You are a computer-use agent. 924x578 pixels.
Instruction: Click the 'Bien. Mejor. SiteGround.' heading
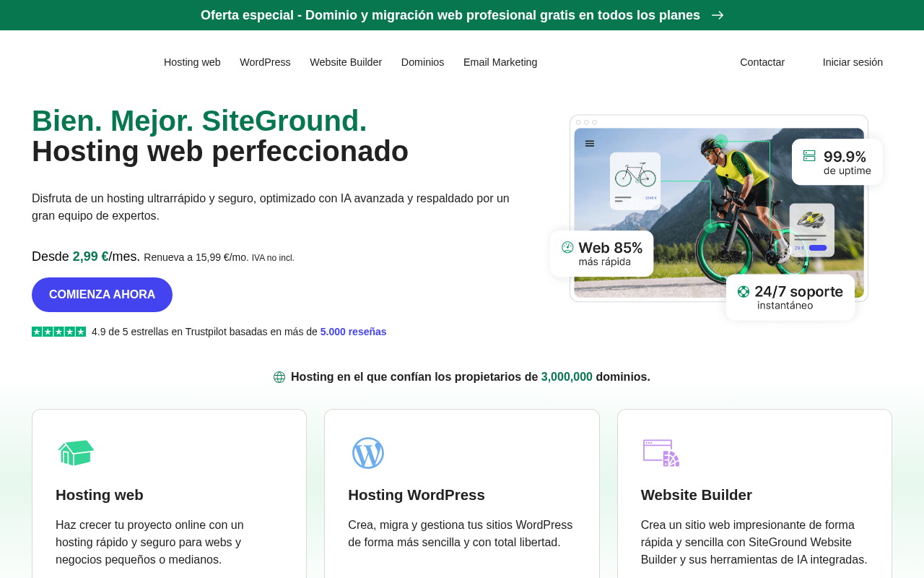coord(199,121)
